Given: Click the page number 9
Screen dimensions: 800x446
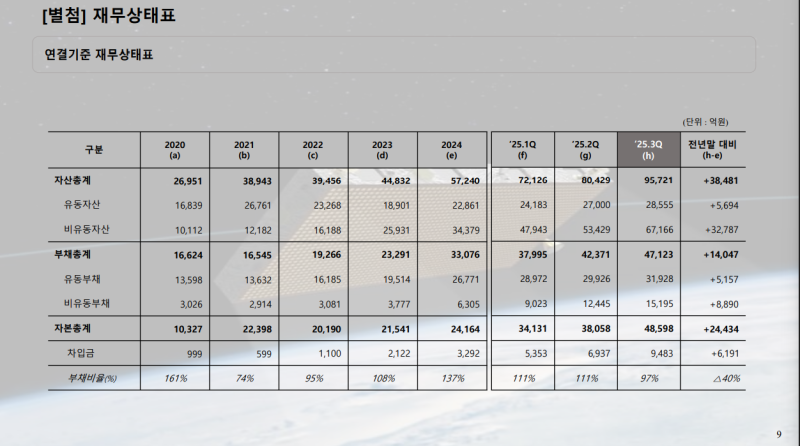Looking at the screenshot, I should [x=779, y=434].
